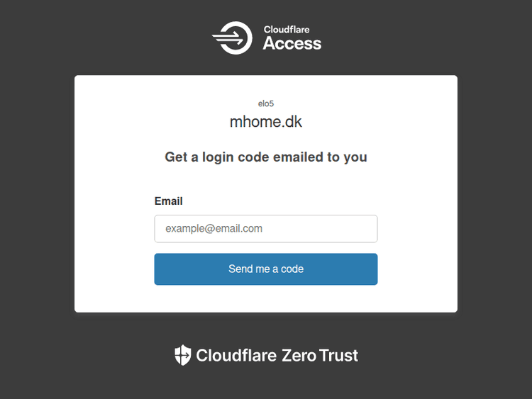Focus the Email input field
Image resolution: width=532 pixels, height=399 pixels.
click(x=266, y=229)
